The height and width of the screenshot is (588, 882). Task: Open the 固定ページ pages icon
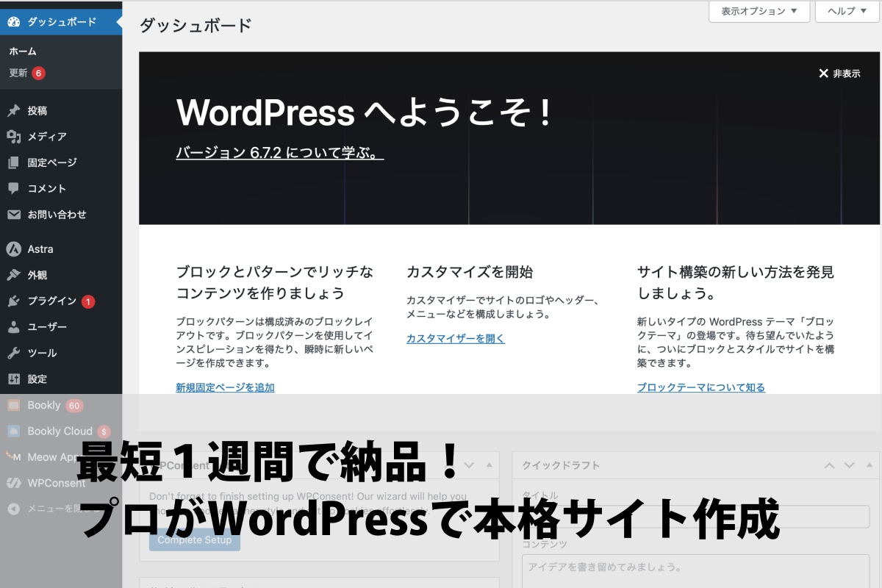coord(13,162)
